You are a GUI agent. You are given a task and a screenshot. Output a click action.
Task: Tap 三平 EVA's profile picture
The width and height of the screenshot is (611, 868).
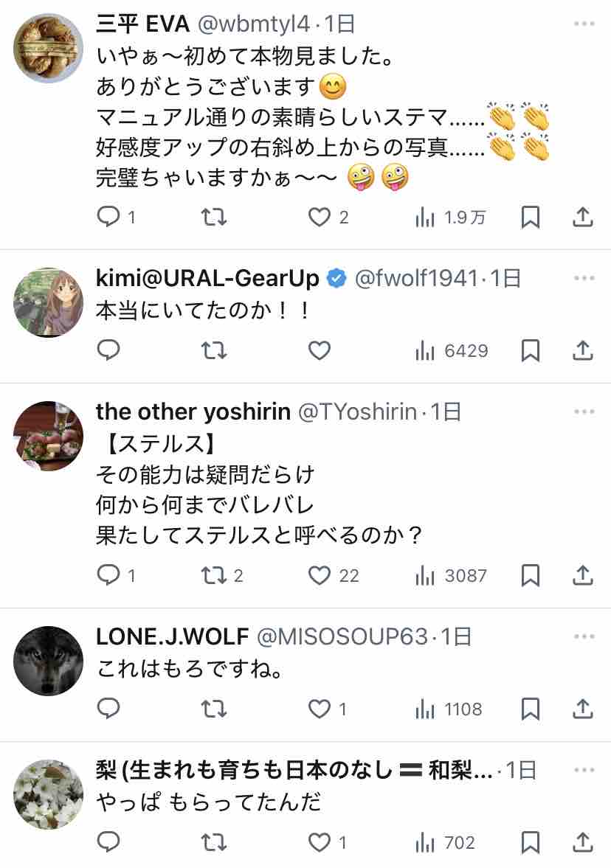point(49,48)
